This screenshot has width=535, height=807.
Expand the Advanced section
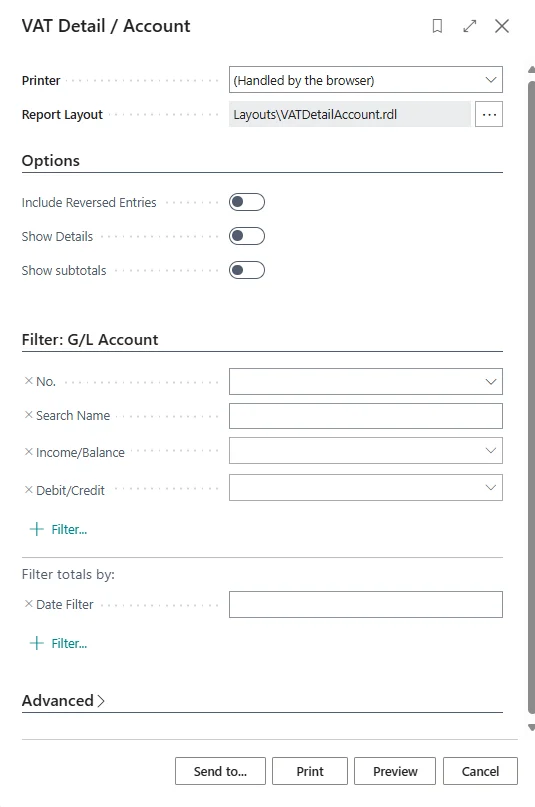tap(63, 700)
